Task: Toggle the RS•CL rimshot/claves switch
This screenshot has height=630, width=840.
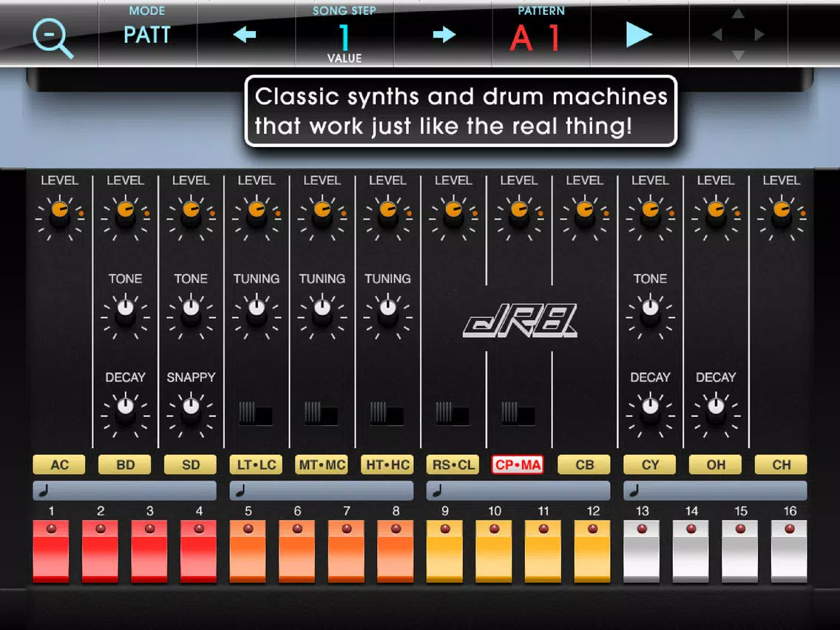Action: [x=453, y=413]
